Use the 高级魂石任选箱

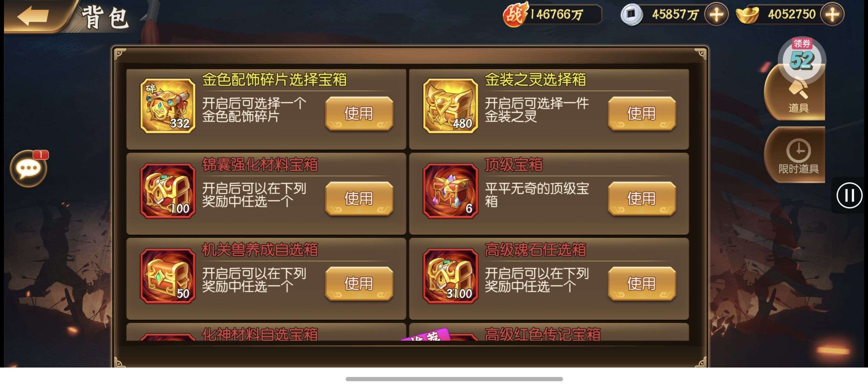pyautogui.click(x=642, y=283)
